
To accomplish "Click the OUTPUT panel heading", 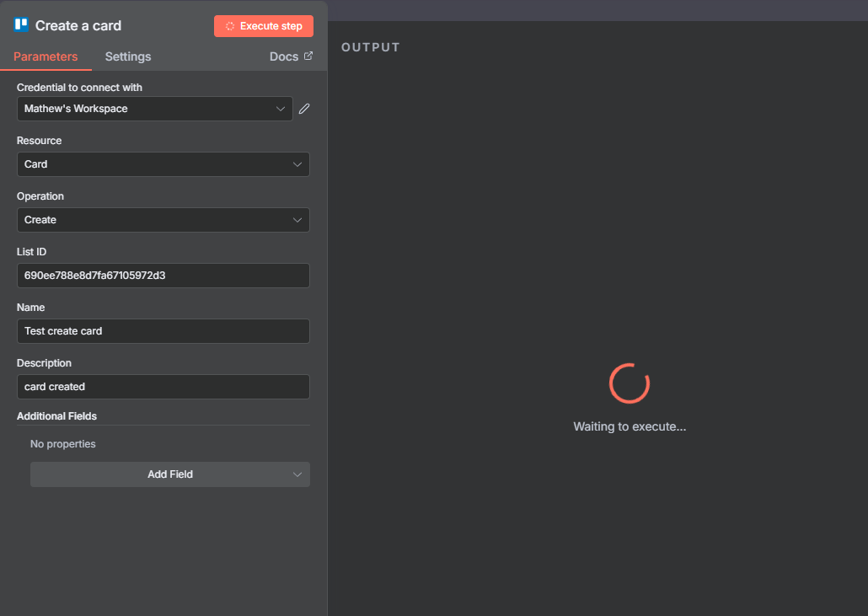I will pos(371,47).
